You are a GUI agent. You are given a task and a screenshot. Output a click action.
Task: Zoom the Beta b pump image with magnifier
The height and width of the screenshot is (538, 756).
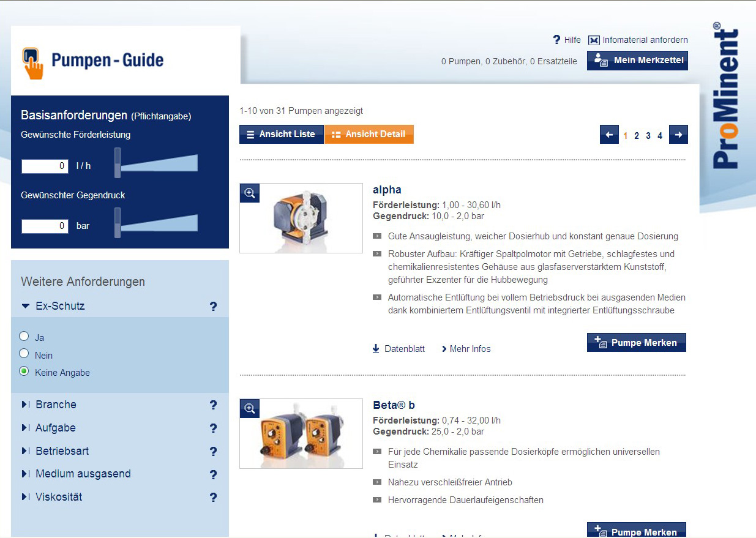click(x=250, y=408)
